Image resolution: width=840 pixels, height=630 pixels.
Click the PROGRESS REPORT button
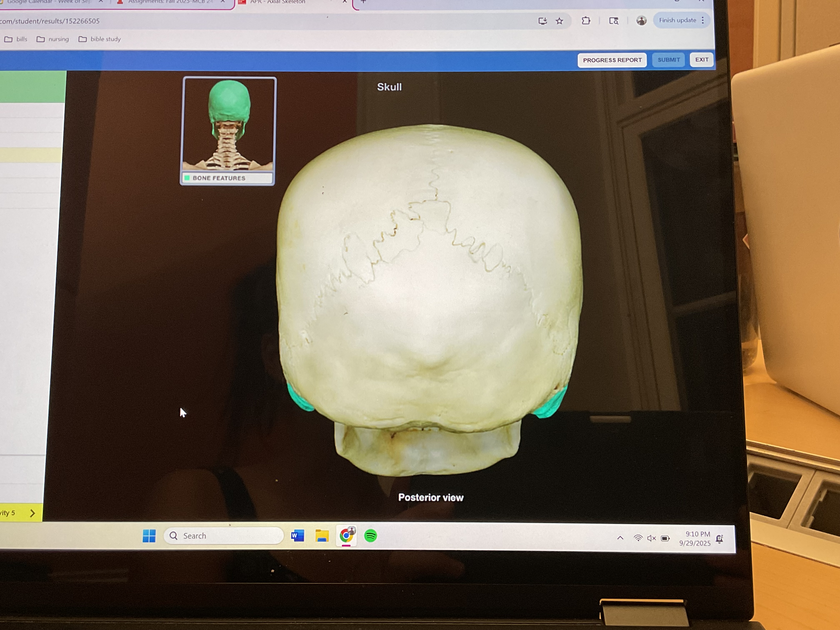[x=612, y=60]
